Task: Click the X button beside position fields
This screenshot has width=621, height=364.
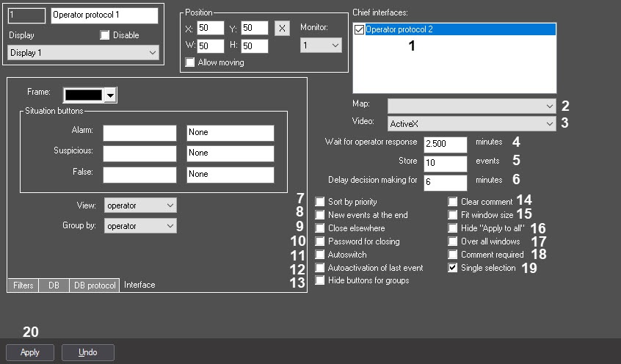Action: tap(283, 28)
